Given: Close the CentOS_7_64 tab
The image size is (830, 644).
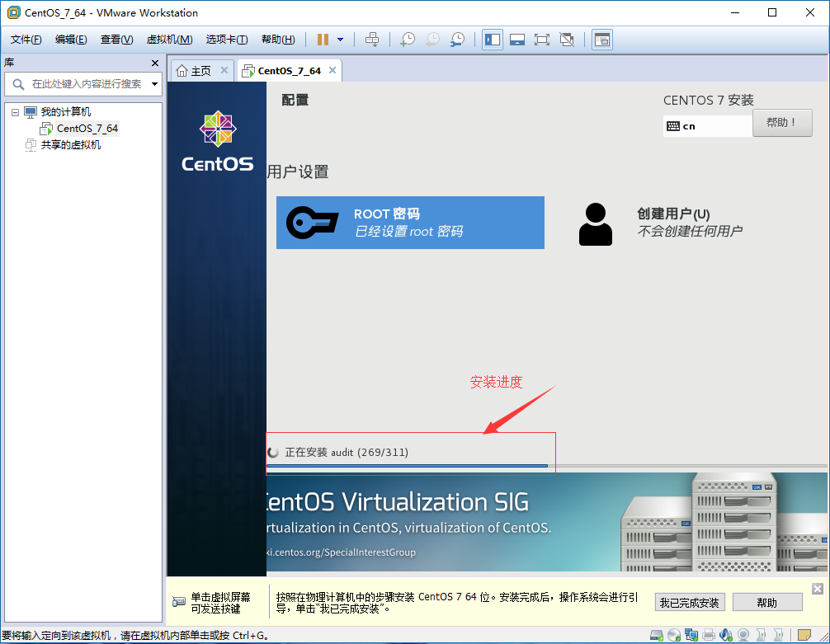Looking at the screenshot, I should [332, 70].
